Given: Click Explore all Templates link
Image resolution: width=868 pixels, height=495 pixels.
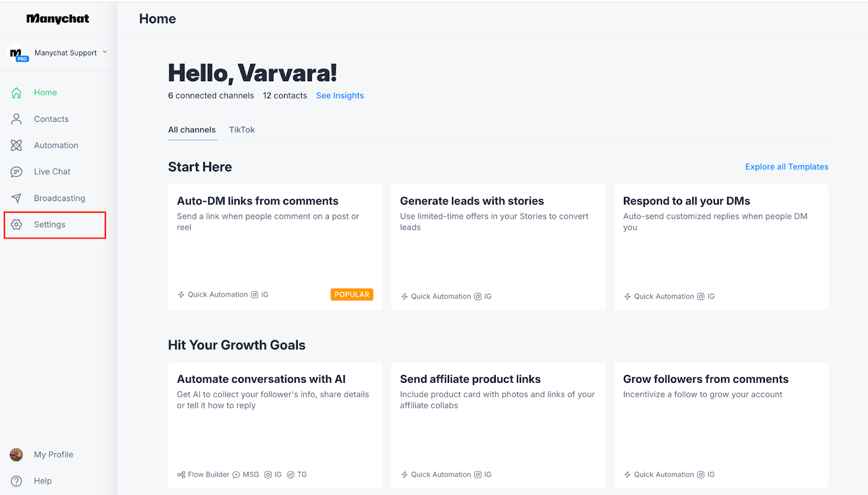Looking at the screenshot, I should 786,167.
